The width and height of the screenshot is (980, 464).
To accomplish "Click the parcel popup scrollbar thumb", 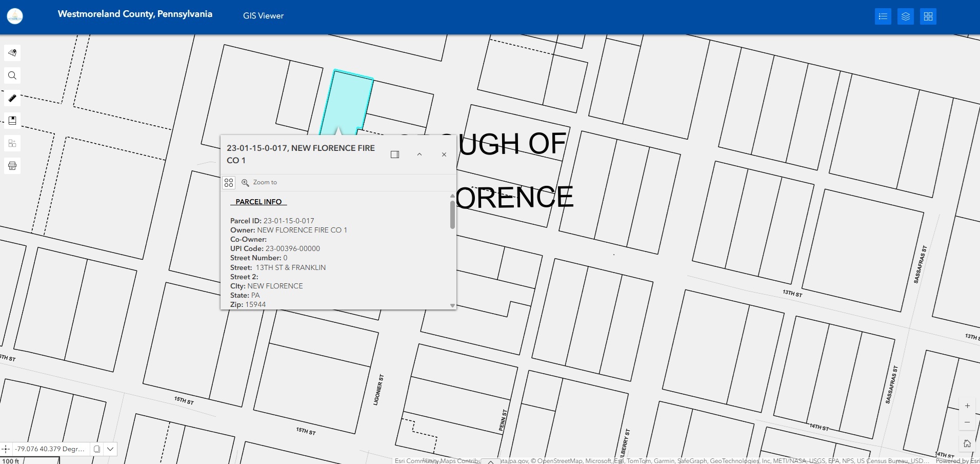I will tap(452, 215).
